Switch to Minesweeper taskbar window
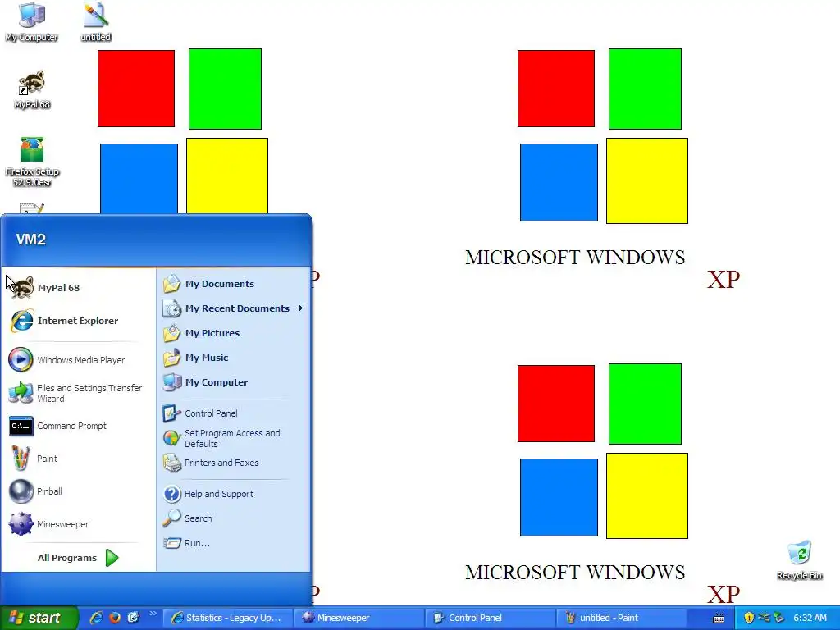 [x=358, y=618]
